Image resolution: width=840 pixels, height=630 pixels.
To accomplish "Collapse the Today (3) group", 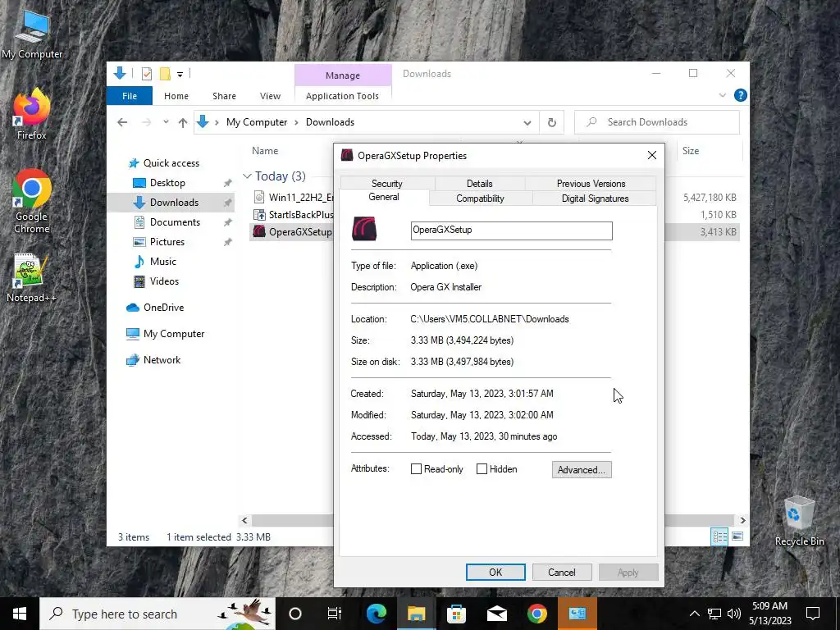I will tap(247, 176).
